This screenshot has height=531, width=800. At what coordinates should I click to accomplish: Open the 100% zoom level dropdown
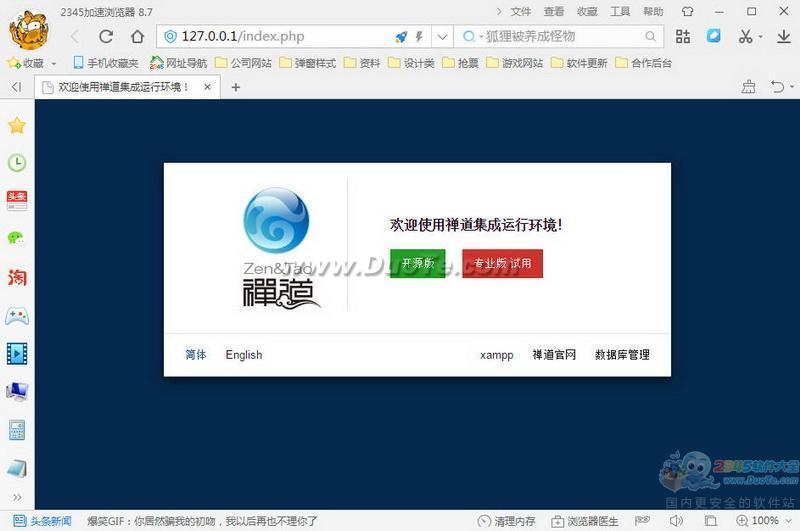tap(764, 521)
